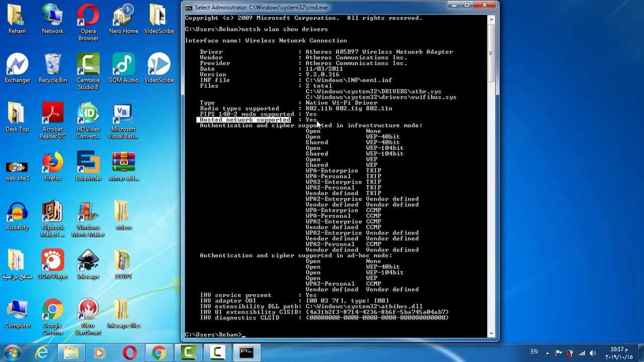Select the GOM Player desktop icon

tap(52, 264)
